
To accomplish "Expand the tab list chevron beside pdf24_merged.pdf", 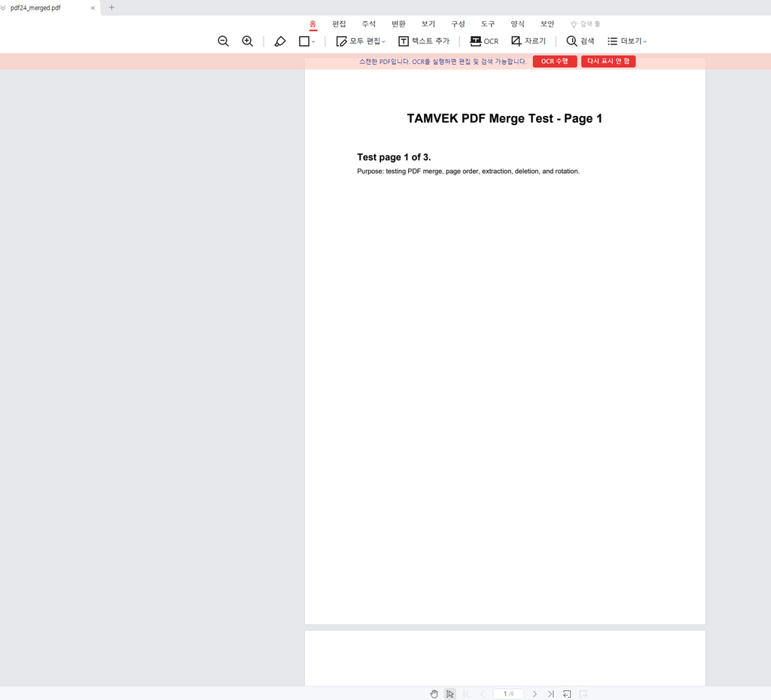I will (x=4, y=8).
